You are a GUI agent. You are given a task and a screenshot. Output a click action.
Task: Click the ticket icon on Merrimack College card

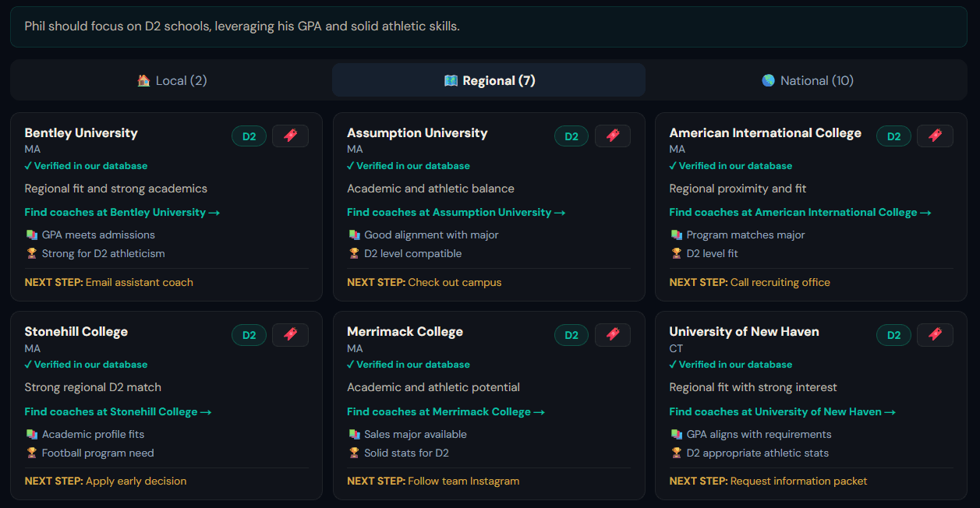[x=613, y=335]
